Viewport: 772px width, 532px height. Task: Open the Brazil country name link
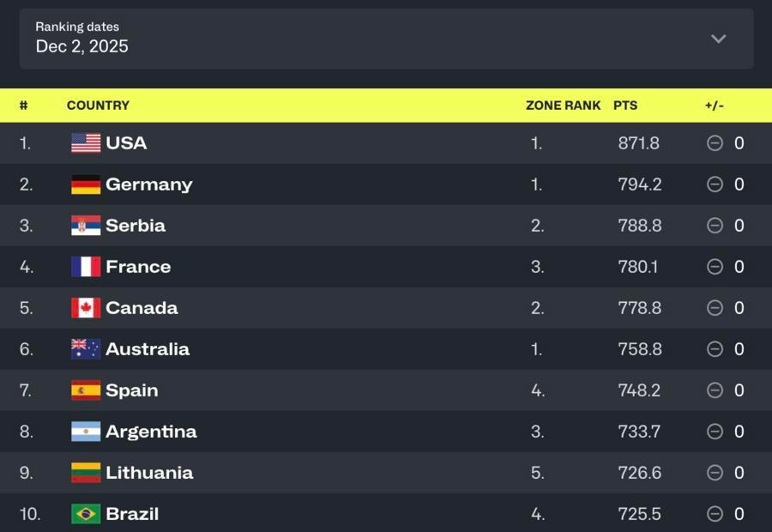pyautogui.click(x=132, y=514)
